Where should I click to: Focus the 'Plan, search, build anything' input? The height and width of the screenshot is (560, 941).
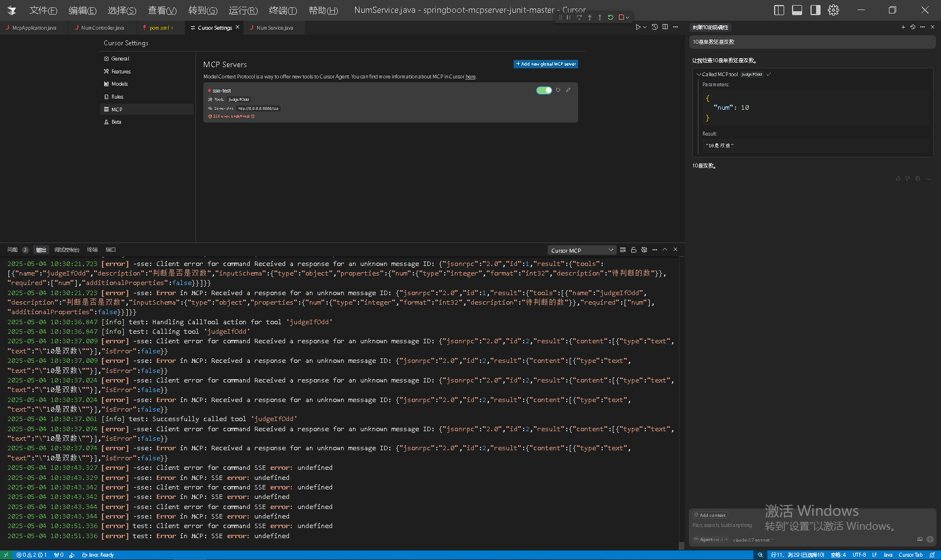(723, 525)
